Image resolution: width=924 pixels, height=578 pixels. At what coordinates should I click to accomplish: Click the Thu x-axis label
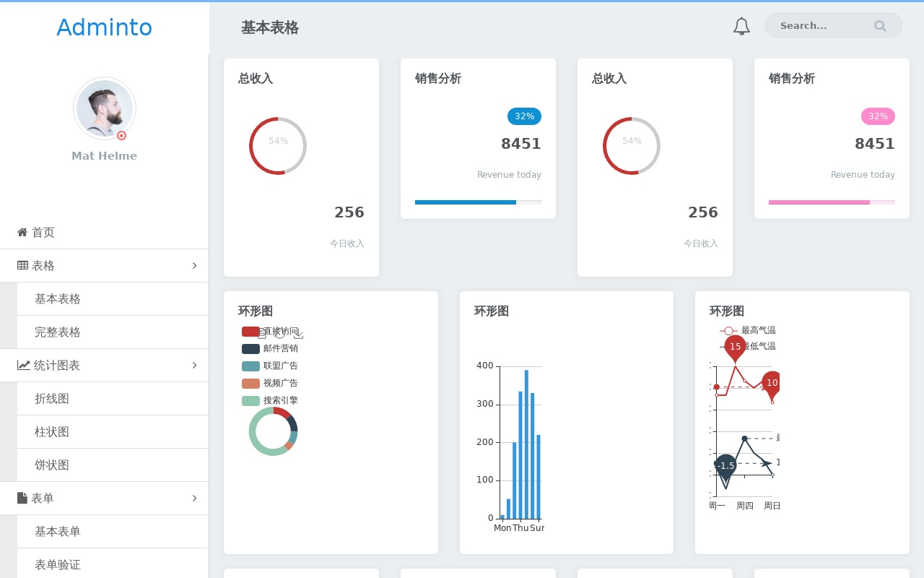click(x=520, y=528)
